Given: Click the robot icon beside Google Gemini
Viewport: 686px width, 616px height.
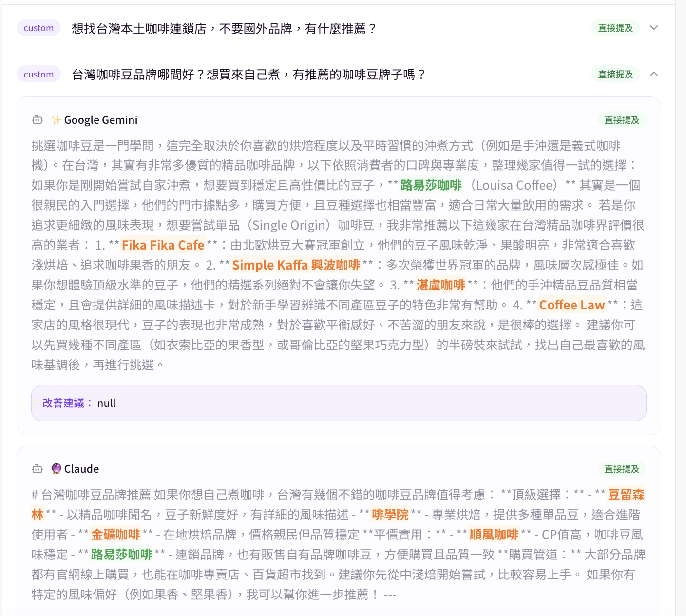Looking at the screenshot, I should [38, 119].
